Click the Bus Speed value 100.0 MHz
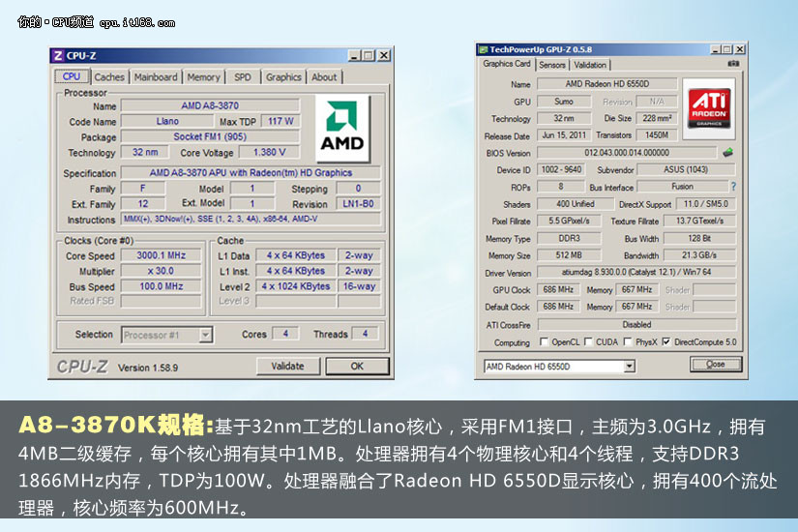 pos(161,286)
